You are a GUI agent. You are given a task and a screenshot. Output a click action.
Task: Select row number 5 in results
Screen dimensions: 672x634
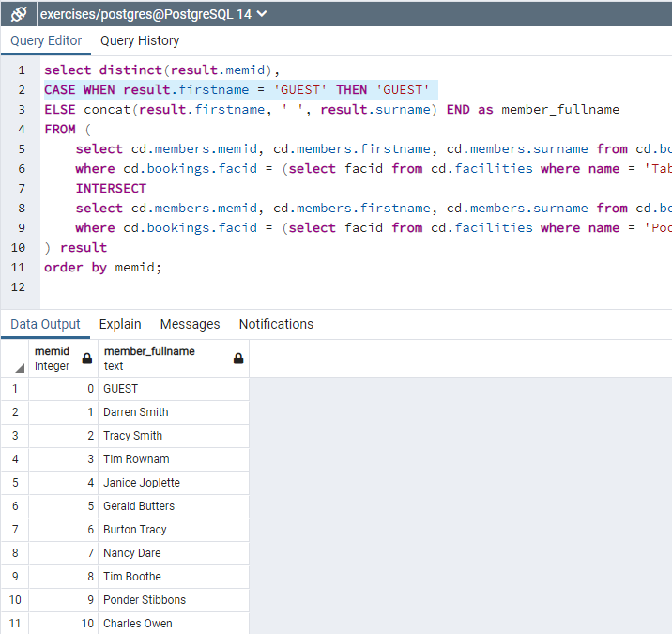pyautogui.click(x=15, y=483)
